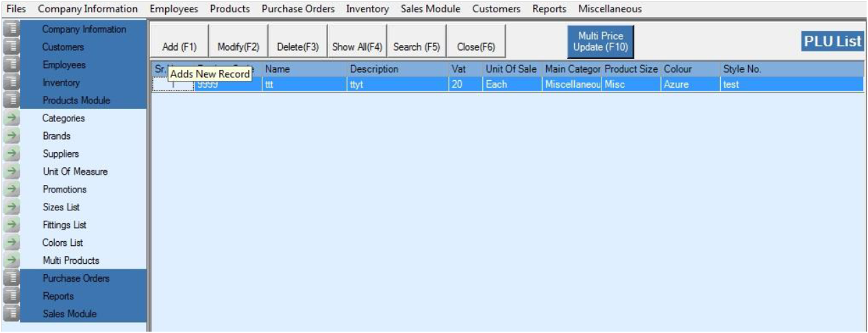Click the gray icon beside Sales Module sidebar
The height and width of the screenshot is (333, 868).
pyautogui.click(x=11, y=314)
